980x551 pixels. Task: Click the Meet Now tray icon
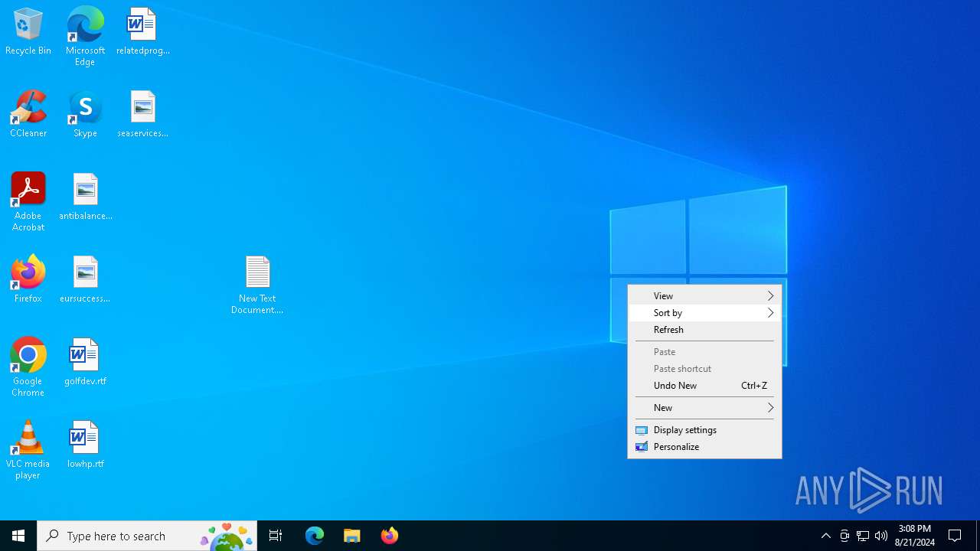tap(844, 536)
